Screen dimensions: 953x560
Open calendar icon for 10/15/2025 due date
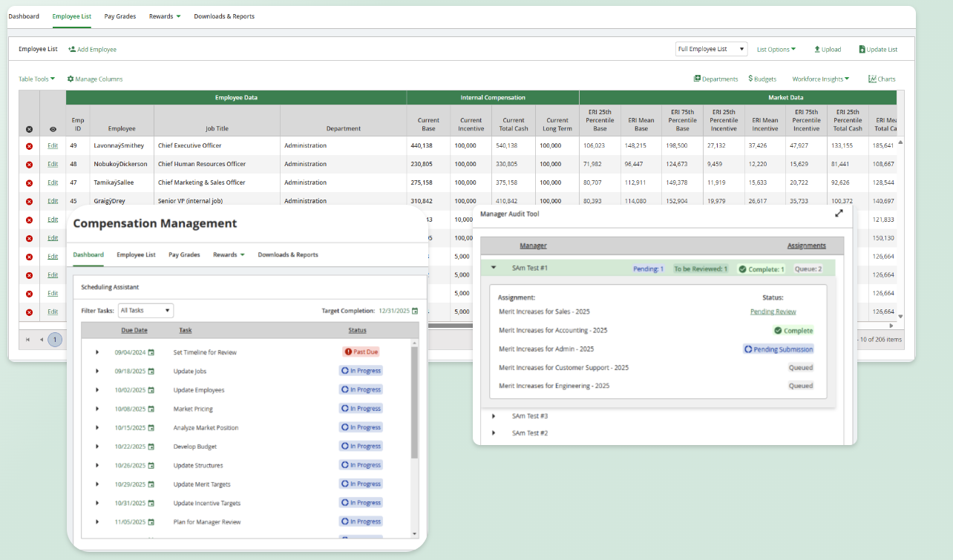pos(151,428)
